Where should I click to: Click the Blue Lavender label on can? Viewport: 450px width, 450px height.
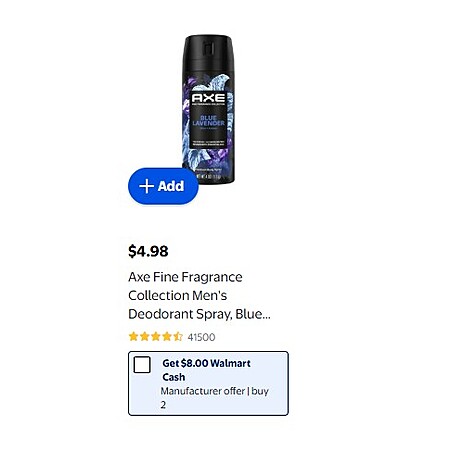[209, 120]
